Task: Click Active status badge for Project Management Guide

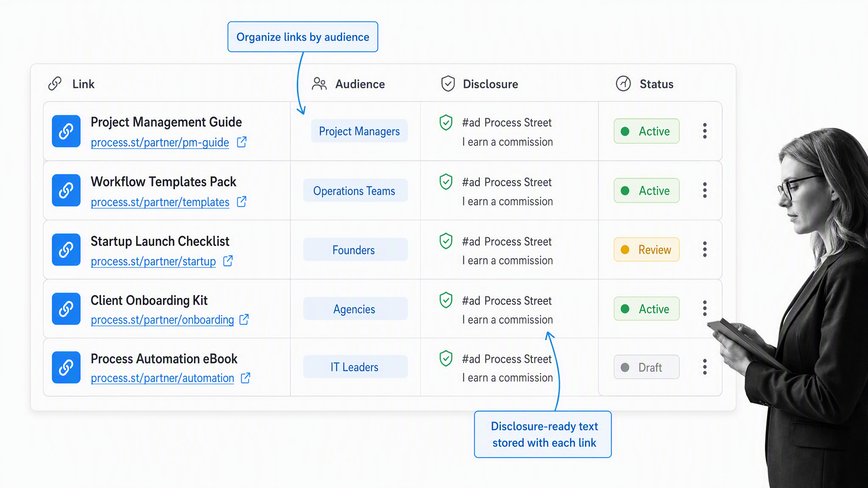Action: click(646, 131)
